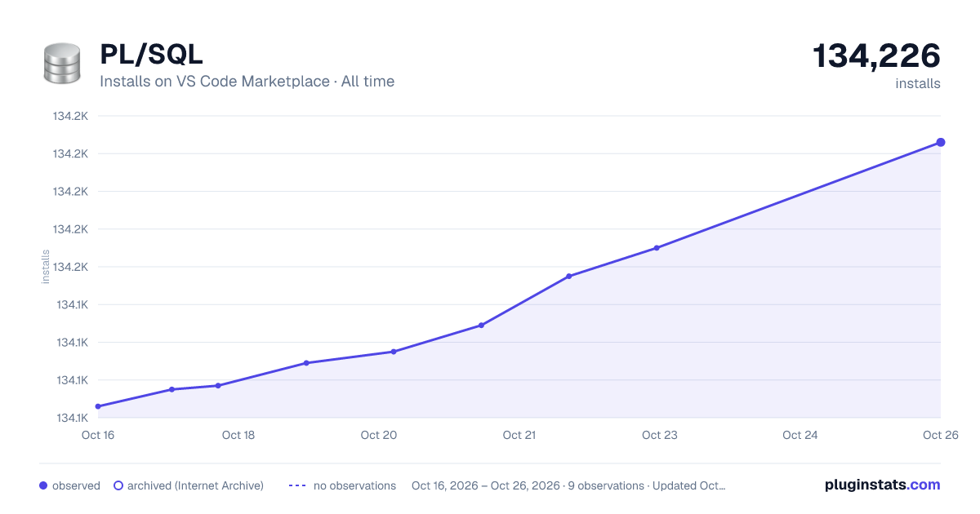This screenshot has height=514, width=980.
Task: Select the first data point at Oct 16
Action: coord(98,406)
